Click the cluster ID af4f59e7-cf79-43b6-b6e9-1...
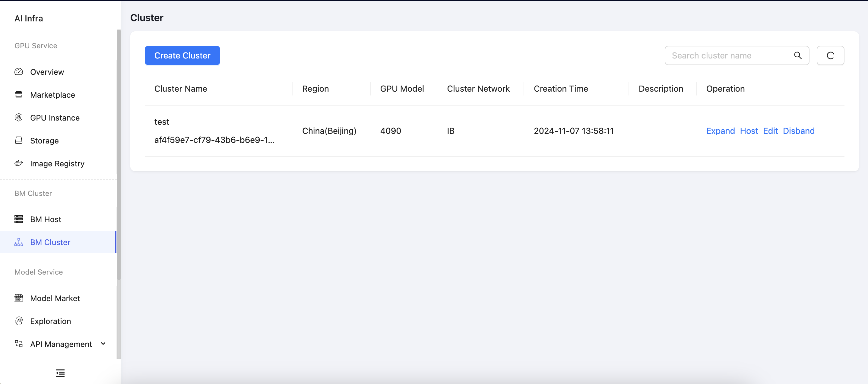 click(x=214, y=140)
